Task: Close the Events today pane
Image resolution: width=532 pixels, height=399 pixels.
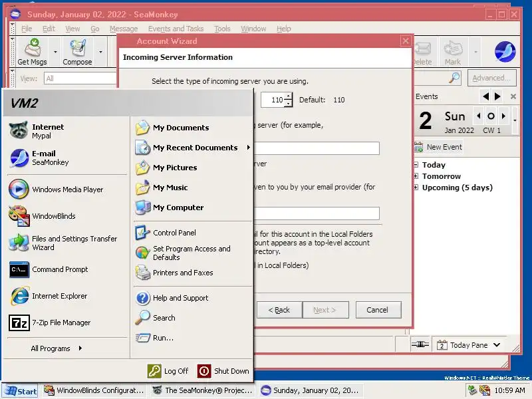Action: pyautogui.click(x=513, y=96)
